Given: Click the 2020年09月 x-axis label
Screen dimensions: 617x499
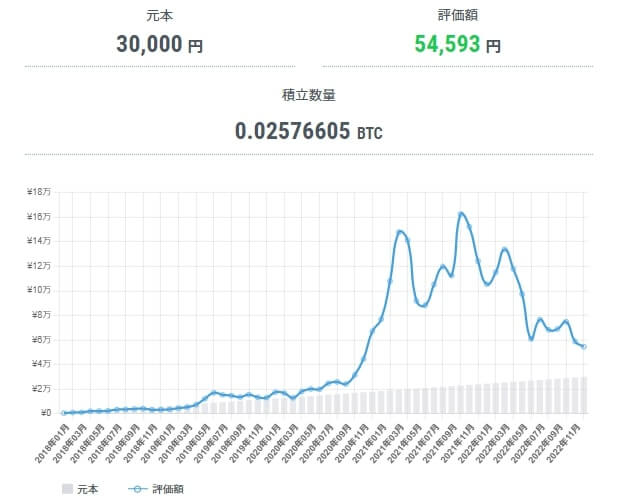Looking at the screenshot, I should click(x=334, y=444).
